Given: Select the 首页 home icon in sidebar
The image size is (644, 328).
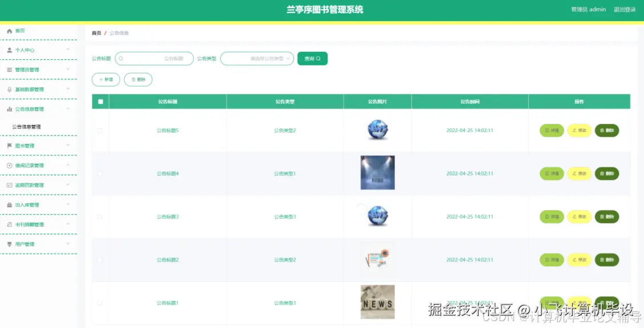Looking at the screenshot, I should (9, 30).
